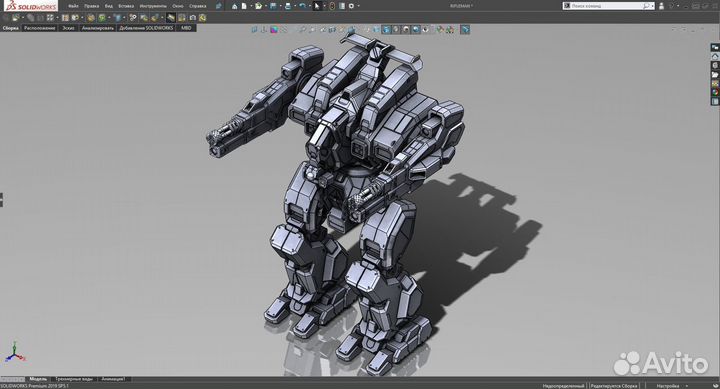Open the Файл menu

pyautogui.click(x=73, y=6)
